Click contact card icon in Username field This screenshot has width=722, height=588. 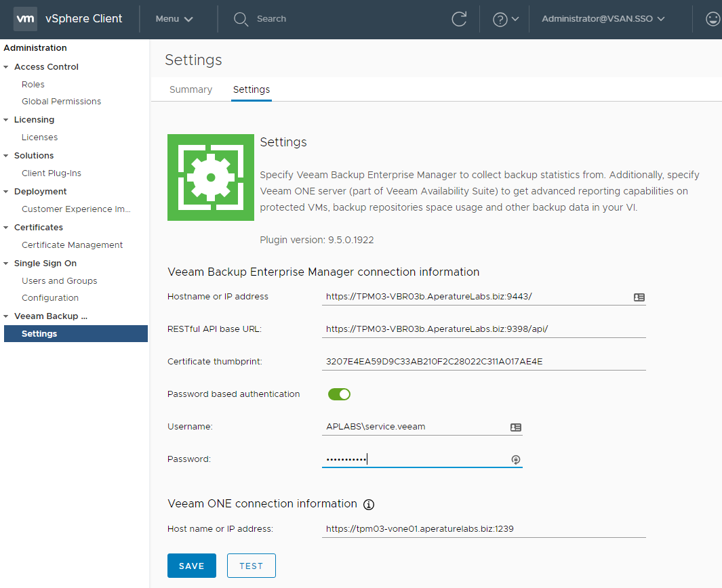click(x=515, y=427)
